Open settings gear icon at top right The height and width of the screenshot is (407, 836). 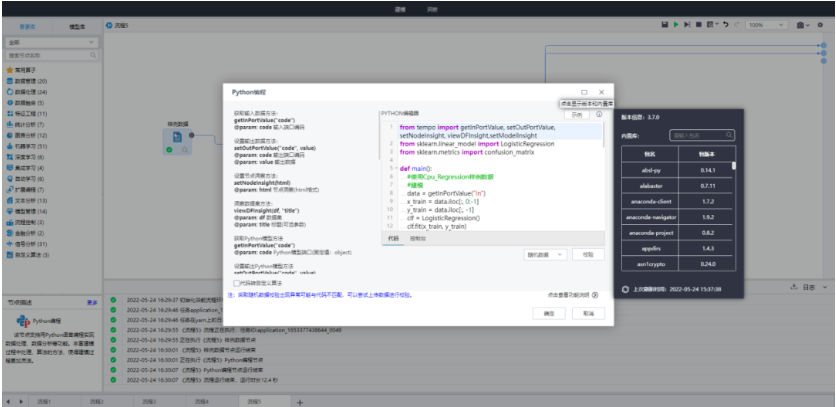coord(821,23)
